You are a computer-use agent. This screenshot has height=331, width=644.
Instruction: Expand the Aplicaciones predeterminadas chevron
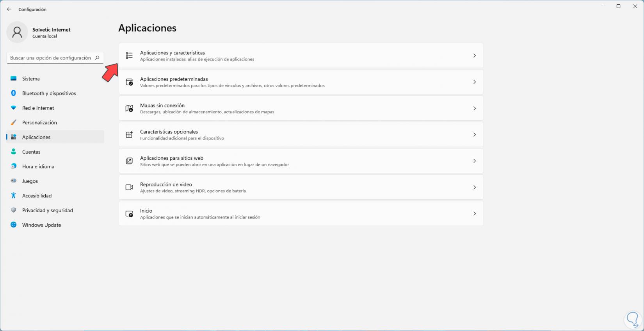click(x=474, y=82)
